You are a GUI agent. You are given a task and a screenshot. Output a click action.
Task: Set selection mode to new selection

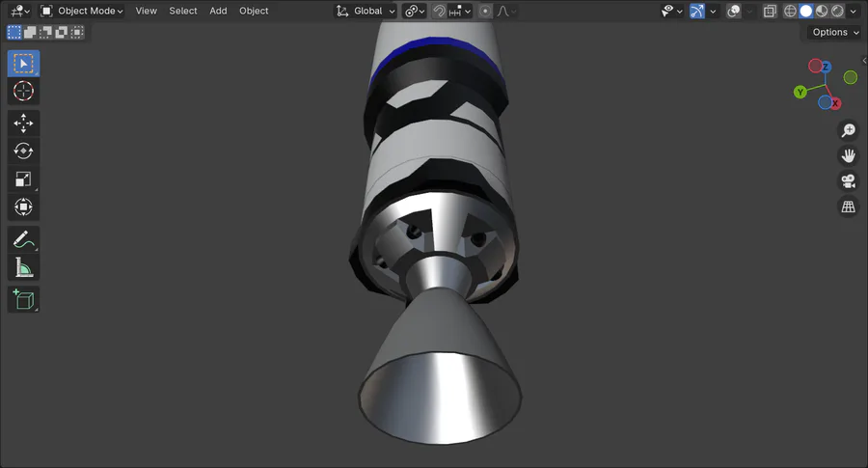[x=14, y=32]
